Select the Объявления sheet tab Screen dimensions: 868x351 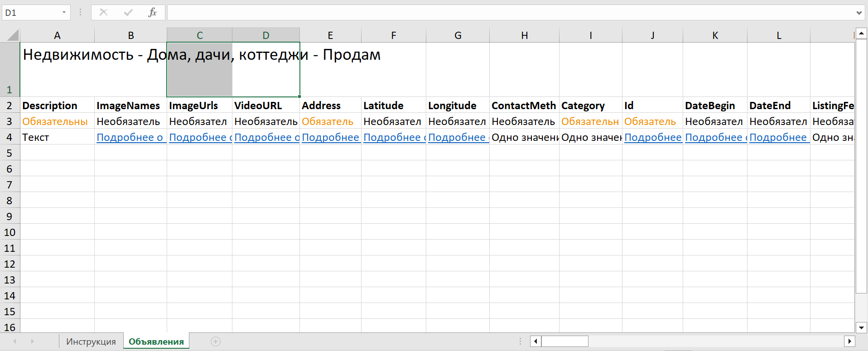pos(156,341)
